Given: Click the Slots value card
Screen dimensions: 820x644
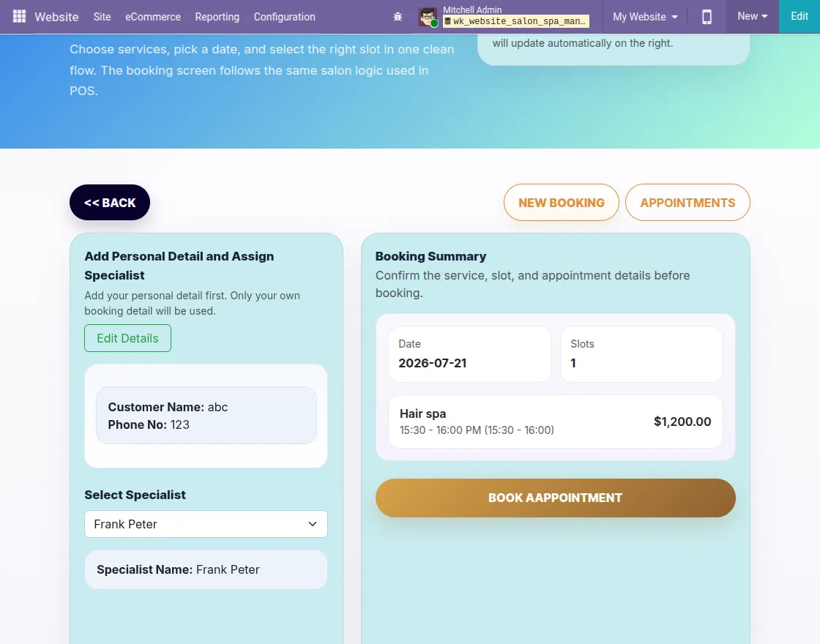Looking at the screenshot, I should (641, 354).
